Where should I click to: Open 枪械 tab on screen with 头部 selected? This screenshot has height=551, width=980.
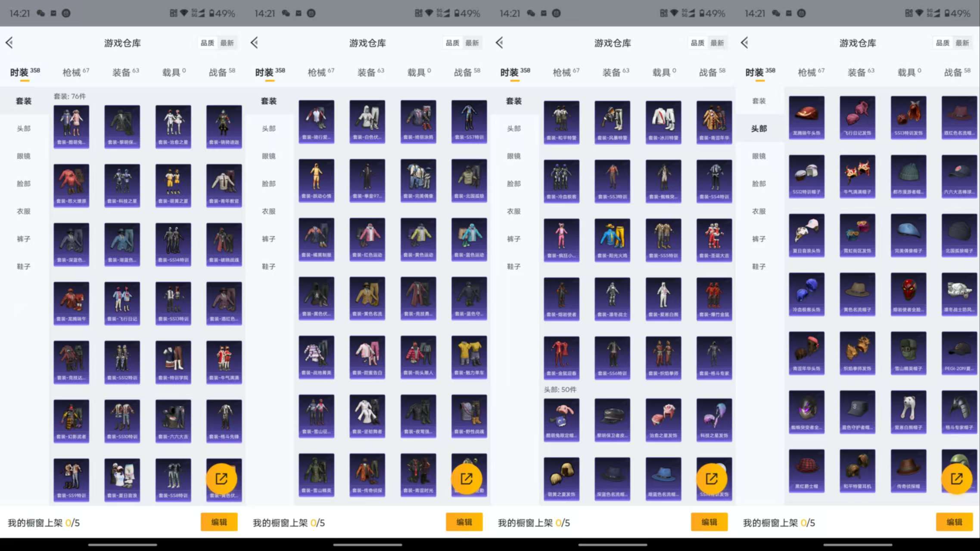[x=811, y=72]
